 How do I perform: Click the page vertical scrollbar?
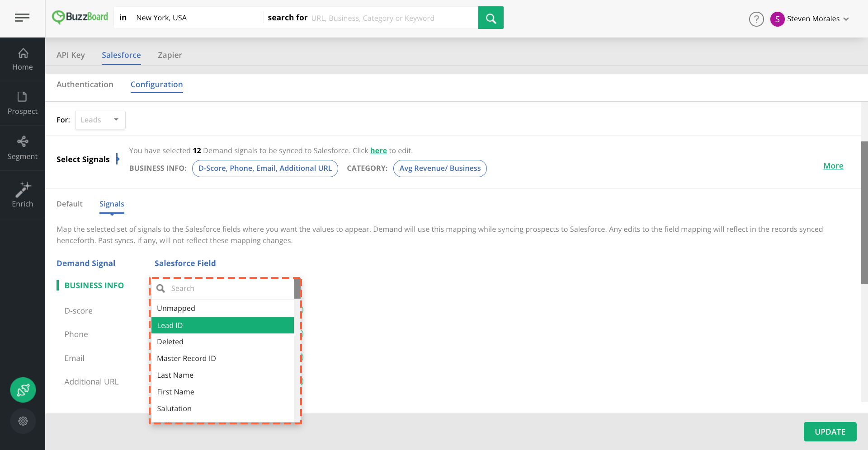point(864,212)
